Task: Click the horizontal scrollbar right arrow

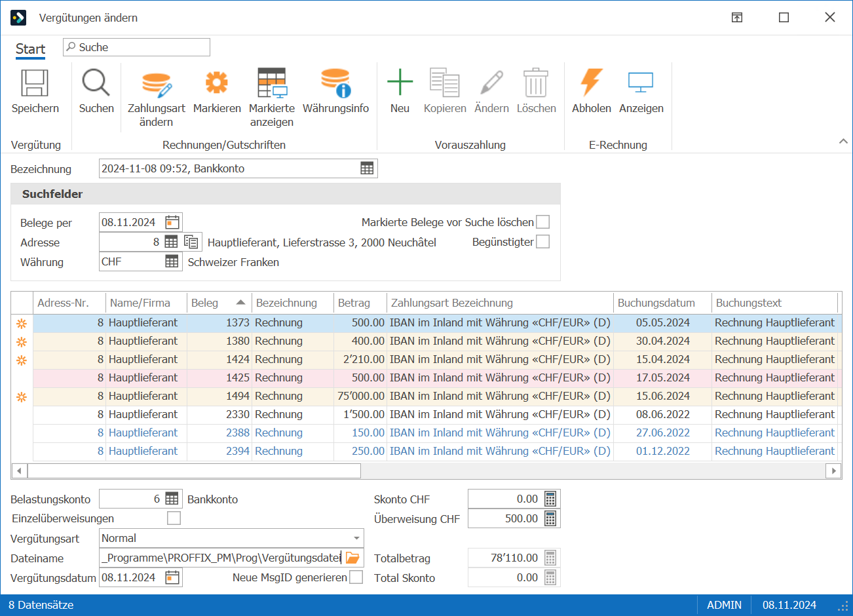Action: click(x=834, y=471)
